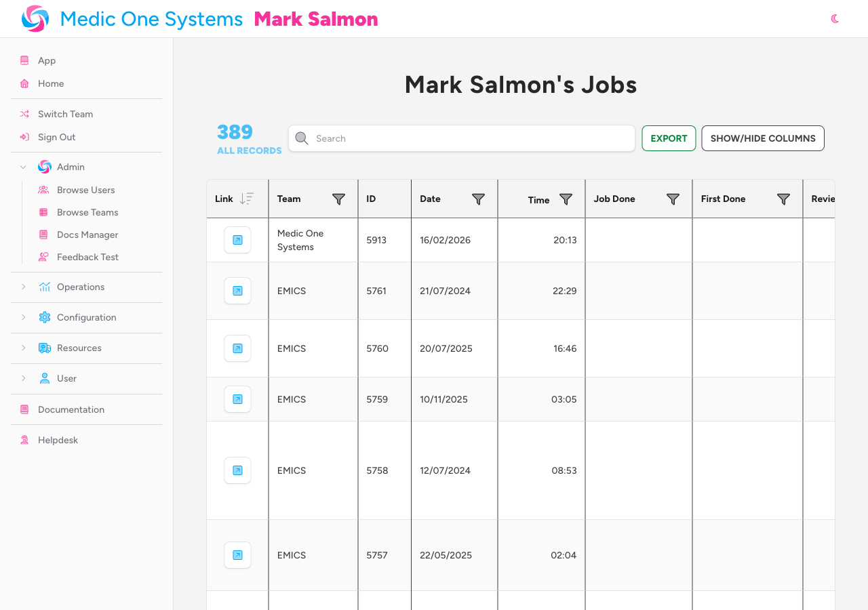Open the link for job 5913
The image size is (868, 610).
coord(237,239)
